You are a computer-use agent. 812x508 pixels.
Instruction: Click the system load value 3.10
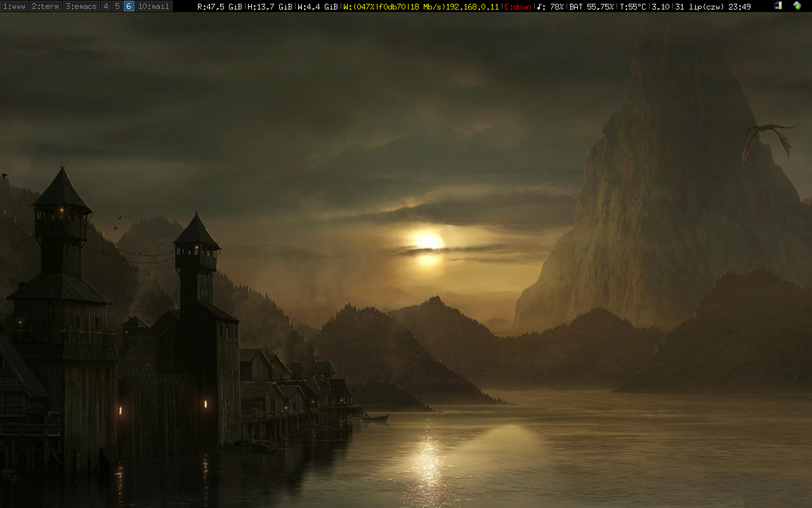(x=661, y=6)
